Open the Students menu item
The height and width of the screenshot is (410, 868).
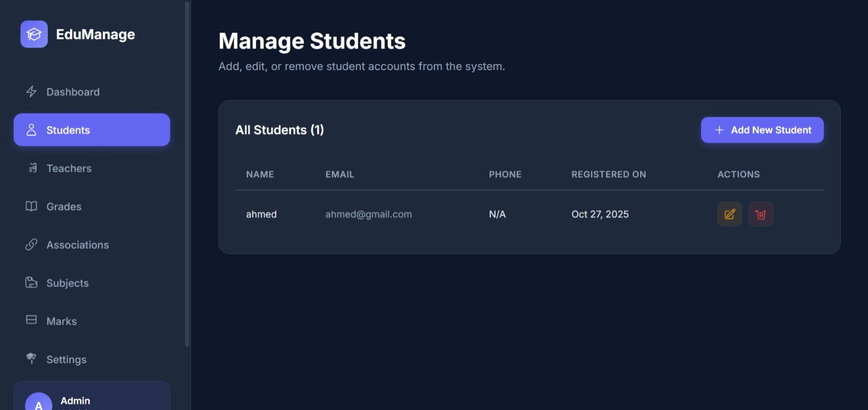point(92,130)
